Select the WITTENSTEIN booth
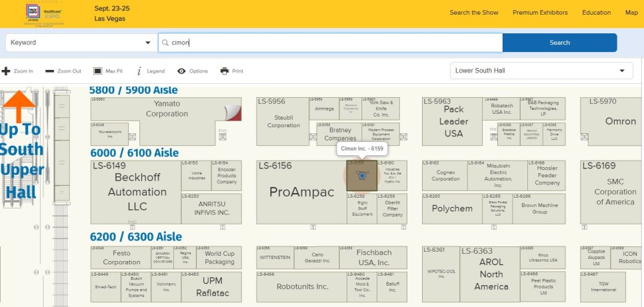 (275, 257)
